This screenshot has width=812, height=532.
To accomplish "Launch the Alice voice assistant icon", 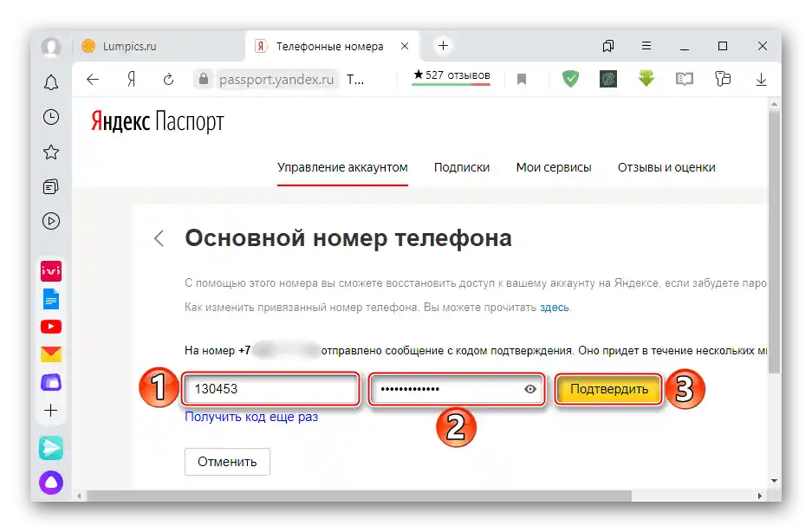I will tap(50, 482).
